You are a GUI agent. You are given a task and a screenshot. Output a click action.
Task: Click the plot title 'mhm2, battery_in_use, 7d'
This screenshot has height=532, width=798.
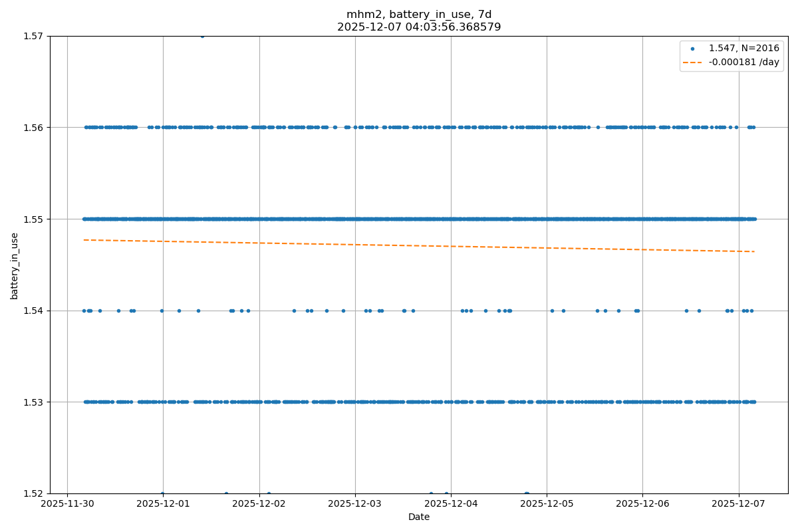click(419, 15)
